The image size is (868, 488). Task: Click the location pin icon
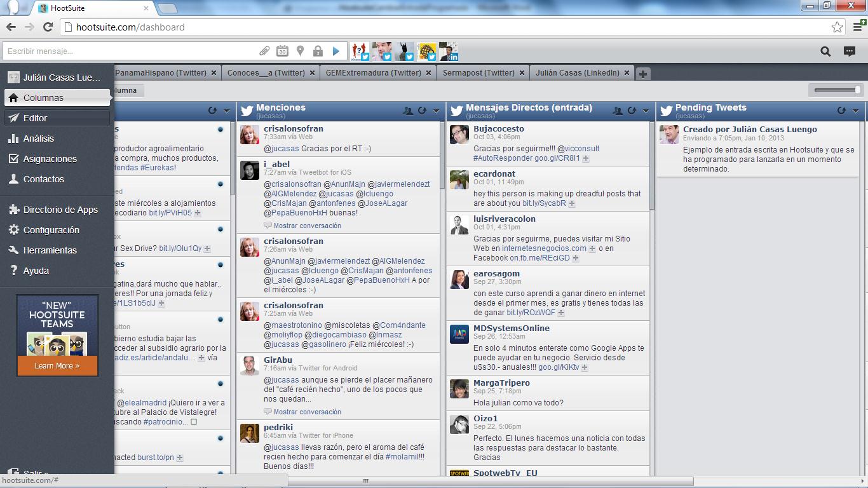click(300, 51)
